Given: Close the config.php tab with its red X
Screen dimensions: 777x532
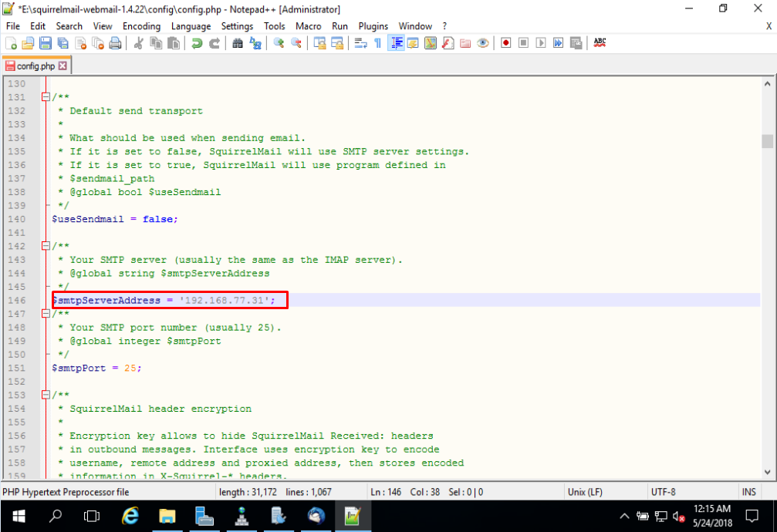Looking at the screenshot, I should click(x=62, y=66).
